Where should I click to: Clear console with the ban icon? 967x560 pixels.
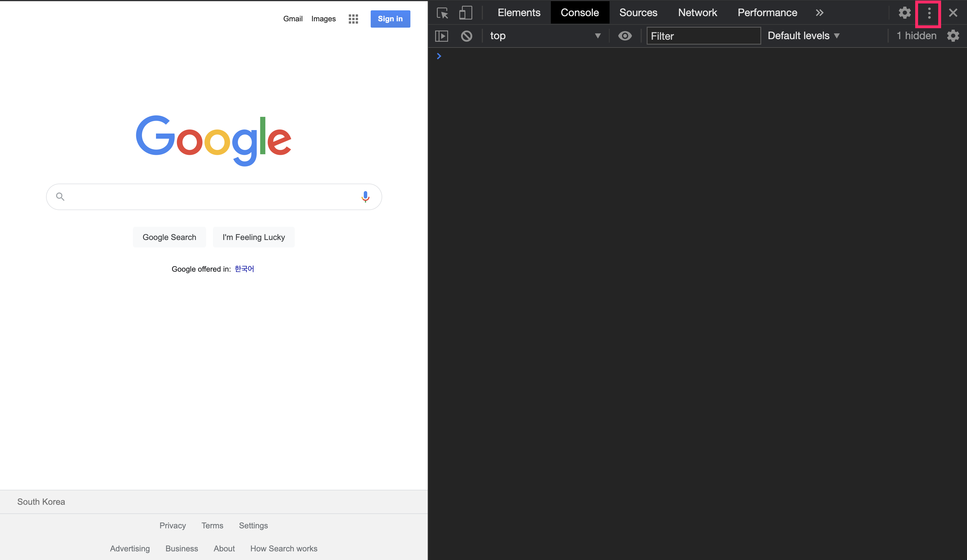[467, 36]
